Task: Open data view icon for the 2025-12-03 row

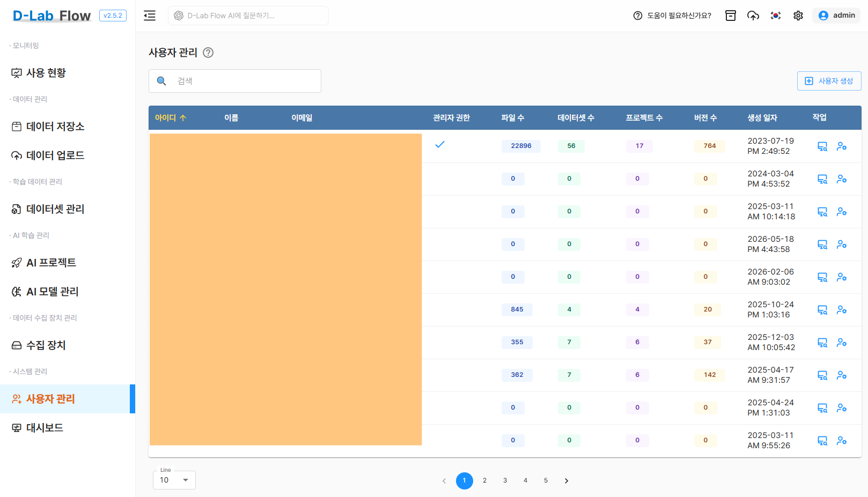Action: 822,343
